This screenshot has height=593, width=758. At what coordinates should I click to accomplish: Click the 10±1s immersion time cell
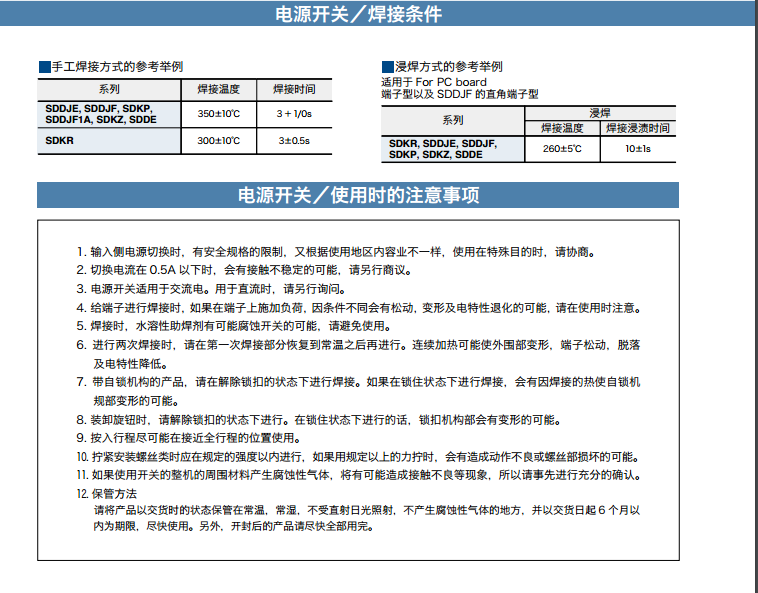pos(637,149)
